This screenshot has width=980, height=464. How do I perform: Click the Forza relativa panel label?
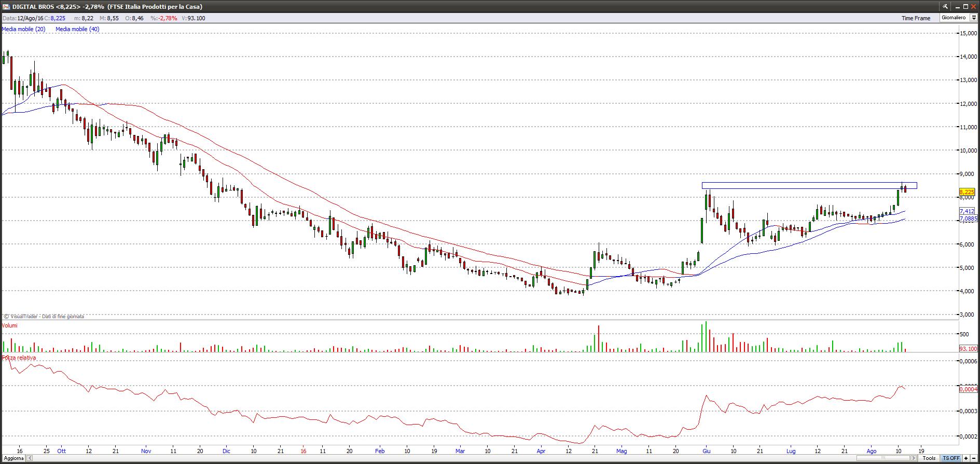pyautogui.click(x=19, y=358)
